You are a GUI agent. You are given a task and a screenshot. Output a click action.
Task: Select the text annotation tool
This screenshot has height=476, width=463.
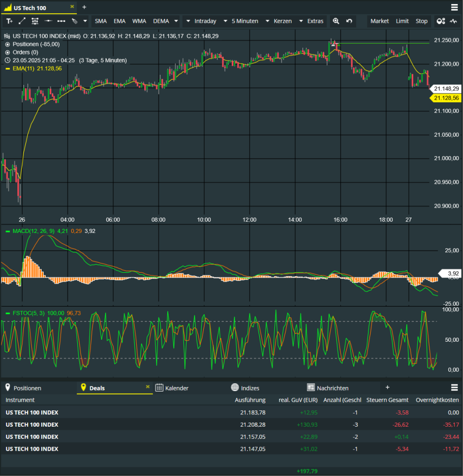[x=9, y=21]
